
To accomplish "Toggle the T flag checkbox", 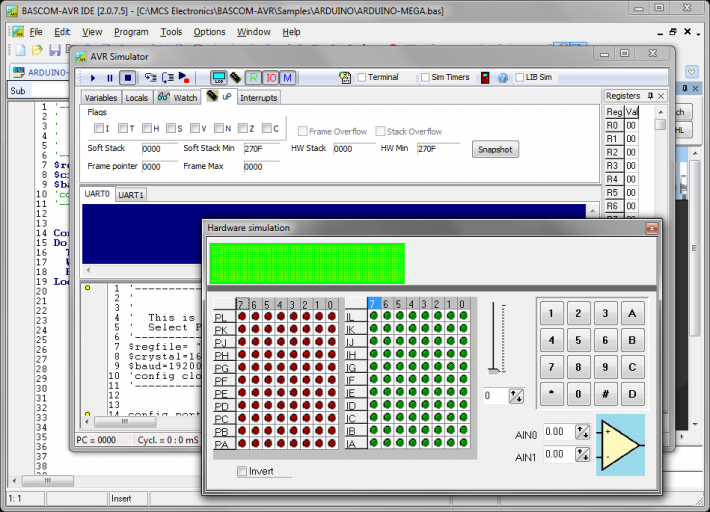I will pos(123,128).
